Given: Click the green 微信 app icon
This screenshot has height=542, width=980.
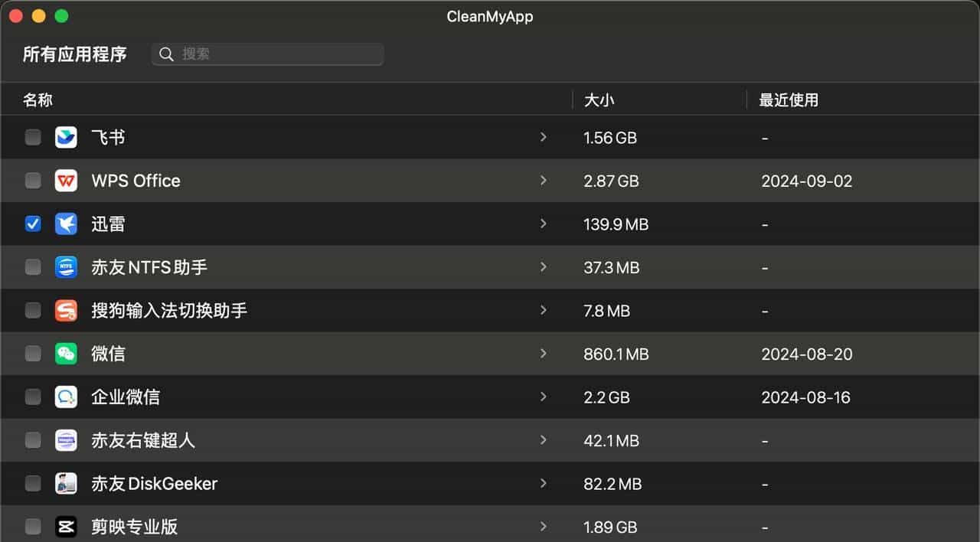Looking at the screenshot, I should point(66,354).
